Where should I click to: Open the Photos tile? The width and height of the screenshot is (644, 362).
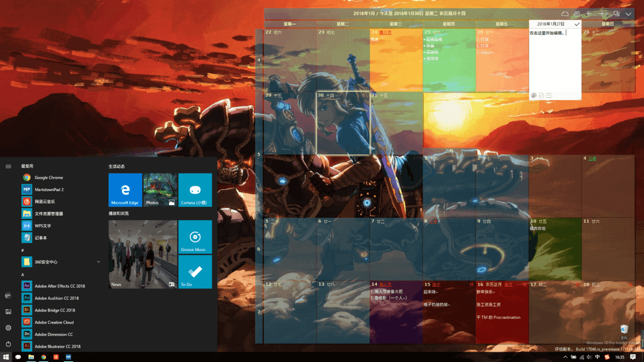(x=160, y=190)
